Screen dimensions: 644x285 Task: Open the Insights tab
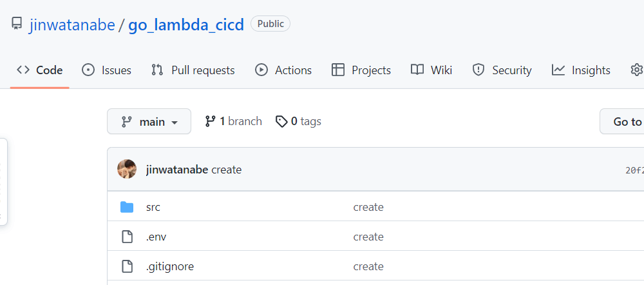[581, 70]
